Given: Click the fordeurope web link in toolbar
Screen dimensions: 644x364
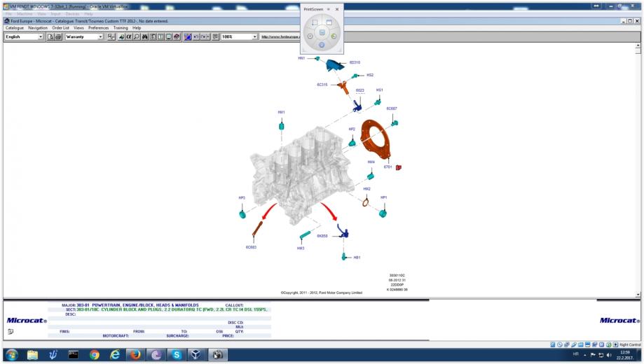Looking at the screenshot, I should coord(280,37).
